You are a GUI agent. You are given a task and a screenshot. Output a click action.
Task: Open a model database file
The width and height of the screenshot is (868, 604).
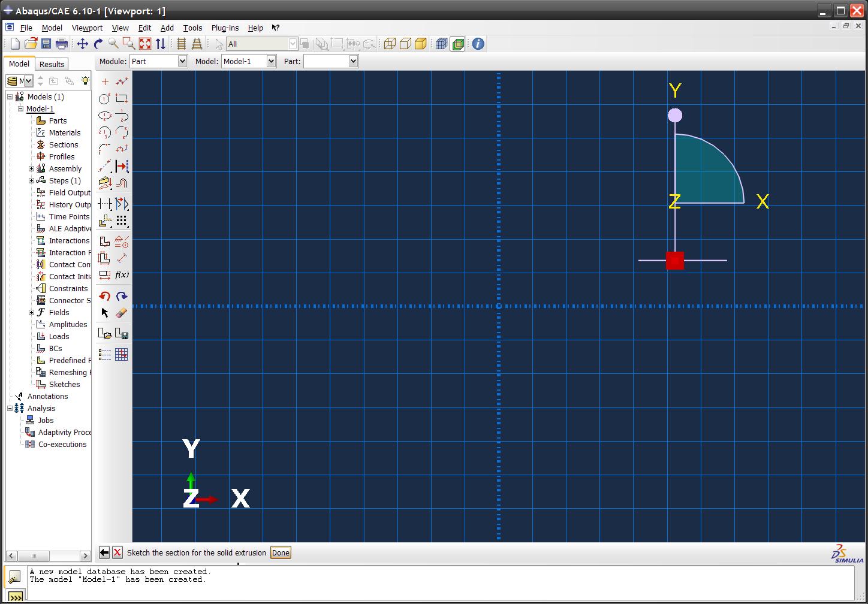coord(31,44)
